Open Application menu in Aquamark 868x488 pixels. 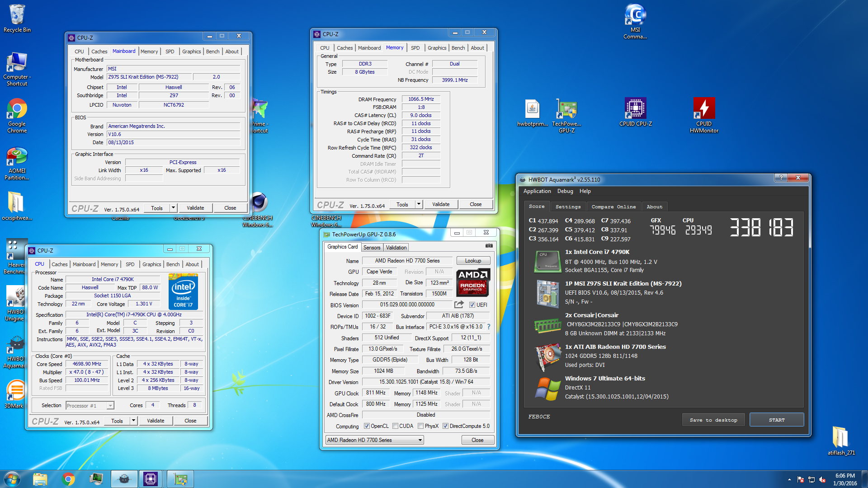[537, 191]
